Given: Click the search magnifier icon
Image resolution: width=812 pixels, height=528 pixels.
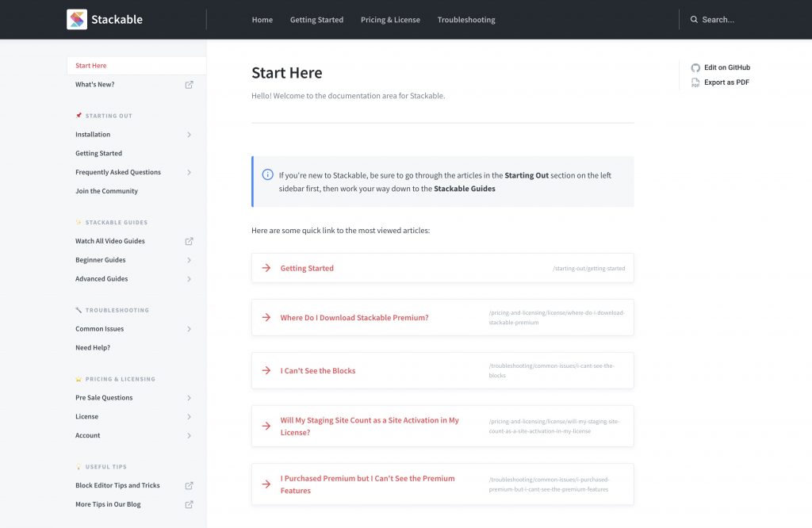Looking at the screenshot, I should point(694,19).
